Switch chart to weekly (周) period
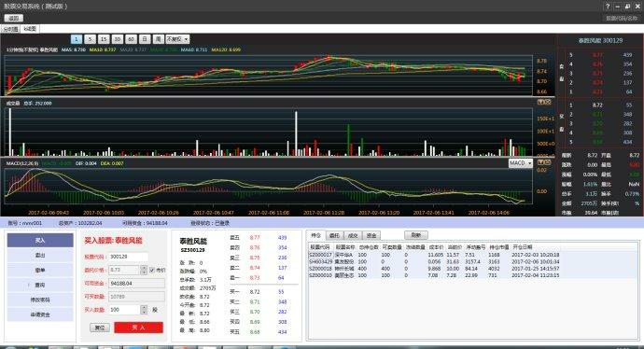 click(x=159, y=39)
